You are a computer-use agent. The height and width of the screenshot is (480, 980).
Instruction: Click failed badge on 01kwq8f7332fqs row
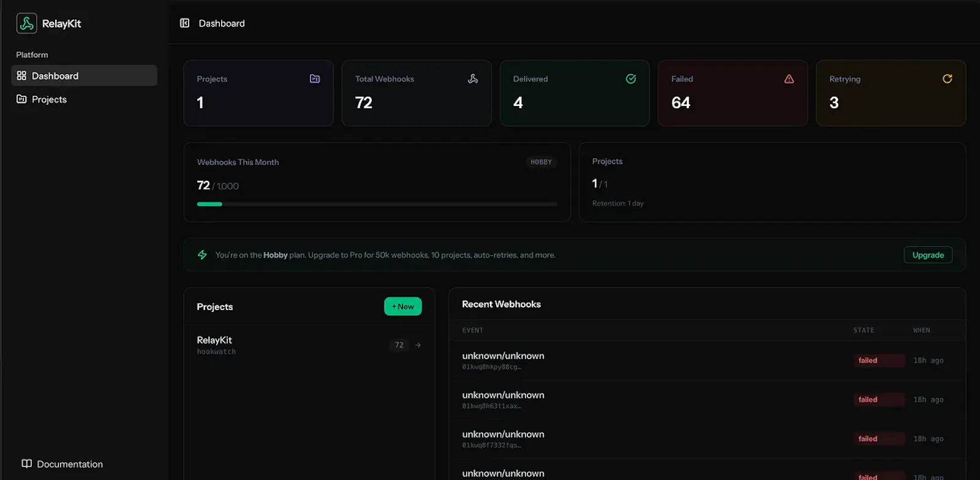tap(879, 439)
